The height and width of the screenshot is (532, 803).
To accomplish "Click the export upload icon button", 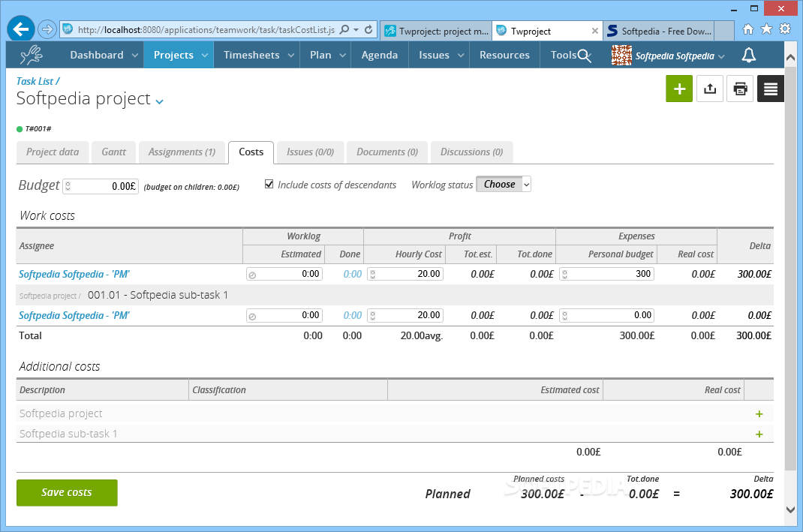I will pyautogui.click(x=710, y=89).
